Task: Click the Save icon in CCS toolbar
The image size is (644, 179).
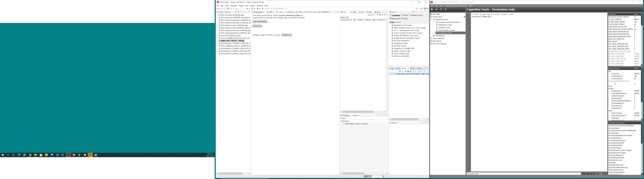Action: point(222,9)
